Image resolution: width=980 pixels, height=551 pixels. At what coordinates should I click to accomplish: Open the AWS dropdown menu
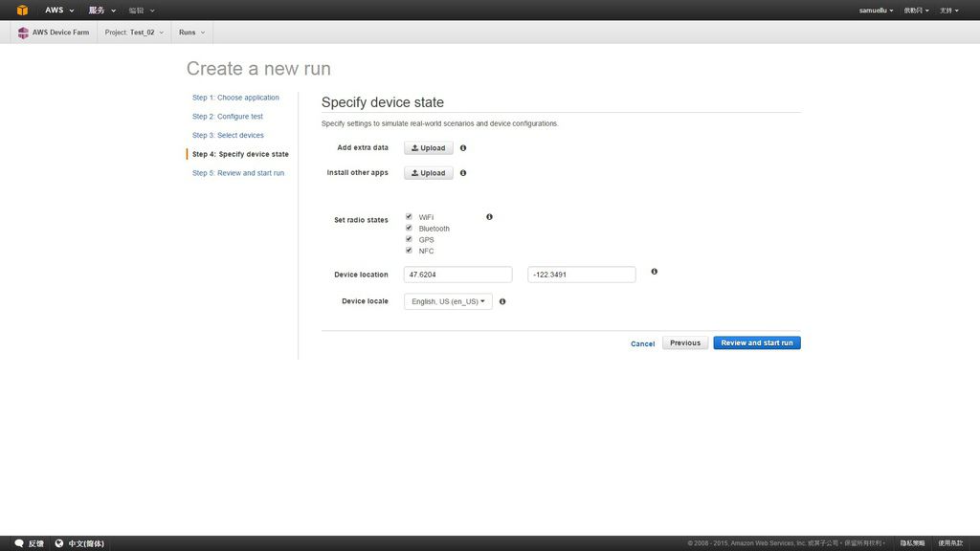[59, 10]
